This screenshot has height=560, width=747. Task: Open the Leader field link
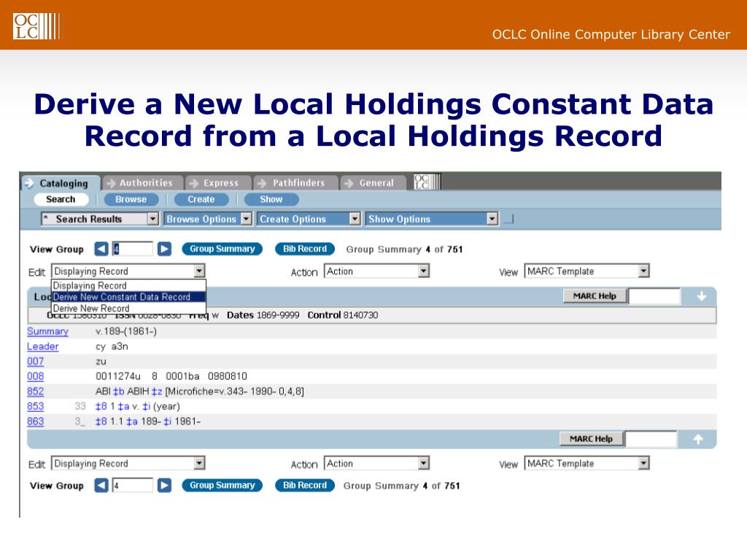point(43,346)
